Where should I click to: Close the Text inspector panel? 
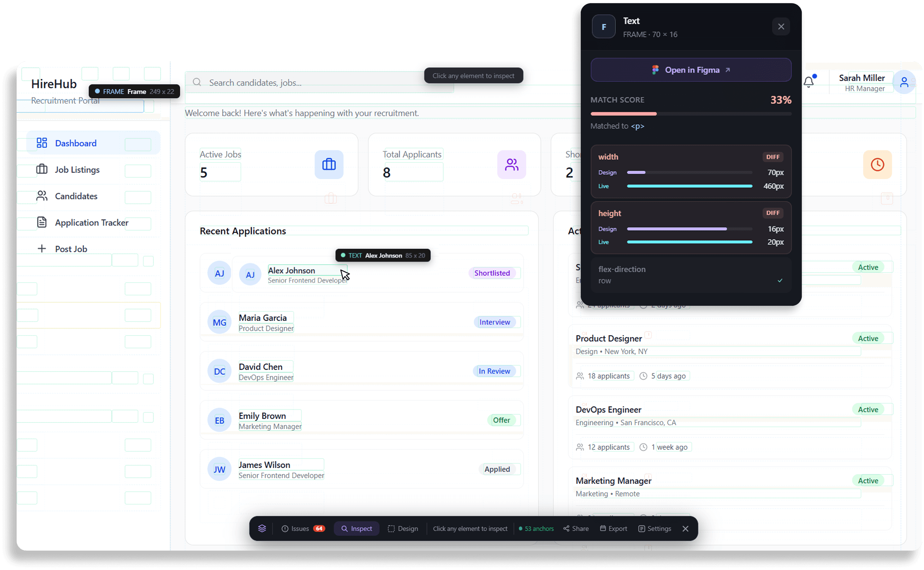point(781,27)
